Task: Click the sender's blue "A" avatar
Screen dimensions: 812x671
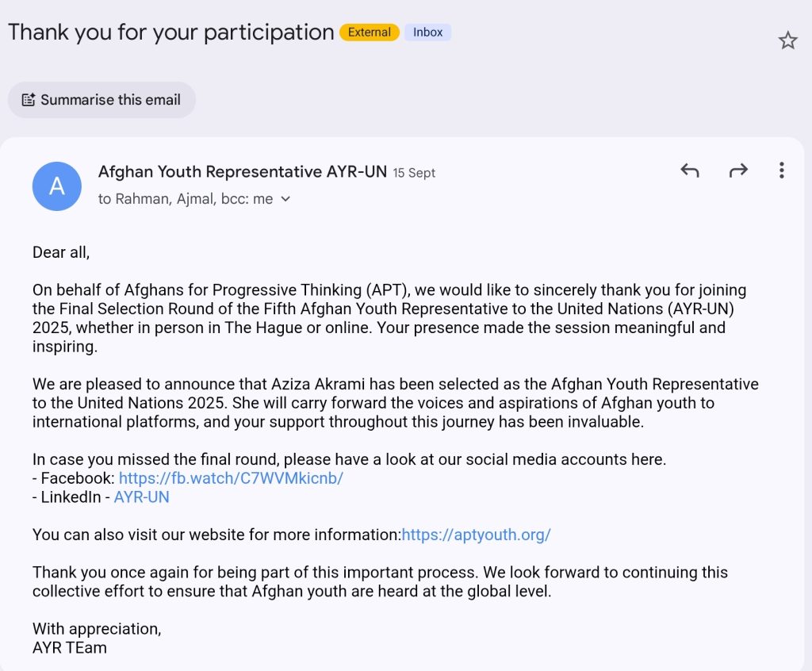Action: click(x=57, y=186)
